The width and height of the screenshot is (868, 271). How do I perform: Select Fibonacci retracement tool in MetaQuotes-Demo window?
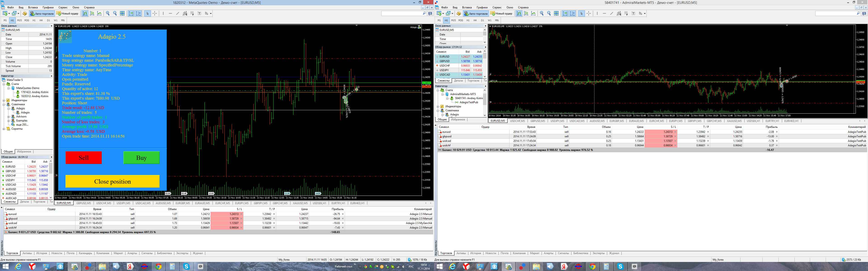pyautogui.click(x=192, y=14)
